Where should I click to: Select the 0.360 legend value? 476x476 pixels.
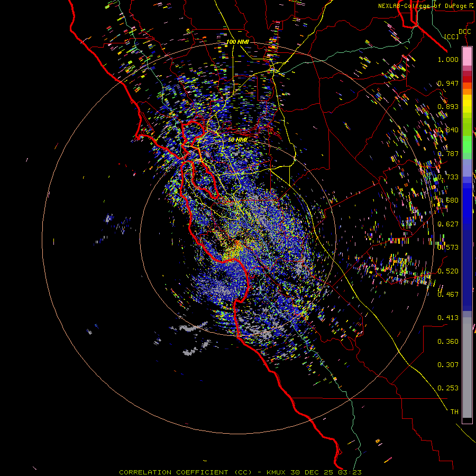click(x=448, y=342)
